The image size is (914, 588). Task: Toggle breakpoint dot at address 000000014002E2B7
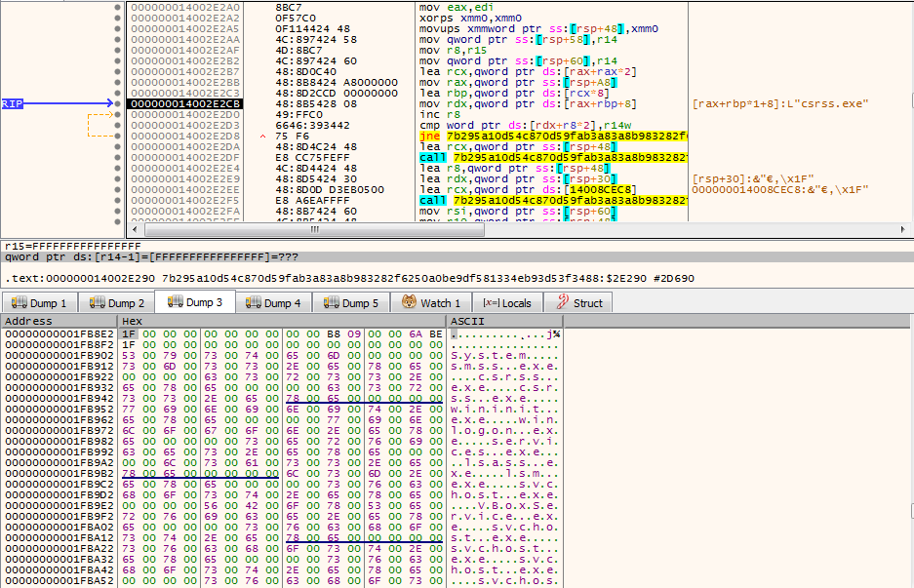[118, 72]
